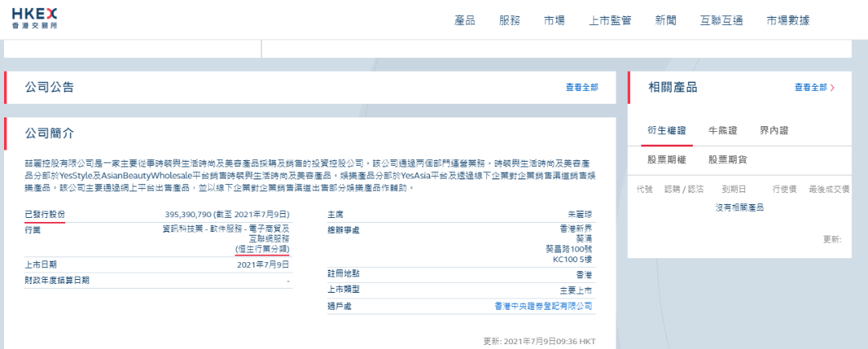
Task: Click the 沒有相關產品 message
Action: click(739, 207)
